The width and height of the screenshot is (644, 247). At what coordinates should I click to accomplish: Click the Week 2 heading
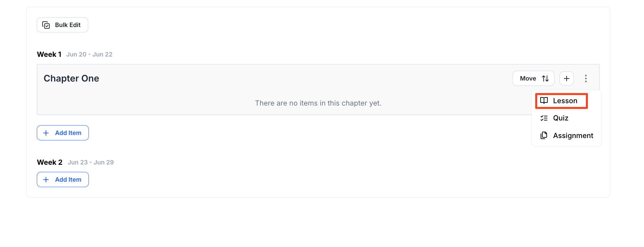click(x=50, y=162)
